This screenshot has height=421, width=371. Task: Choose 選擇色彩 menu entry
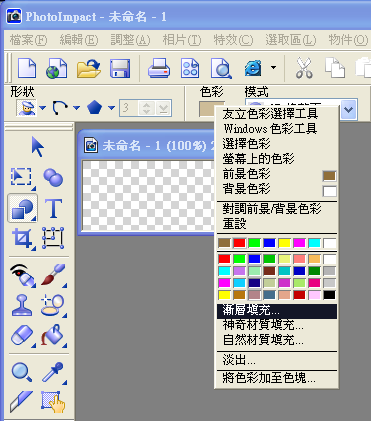click(277, 144)
